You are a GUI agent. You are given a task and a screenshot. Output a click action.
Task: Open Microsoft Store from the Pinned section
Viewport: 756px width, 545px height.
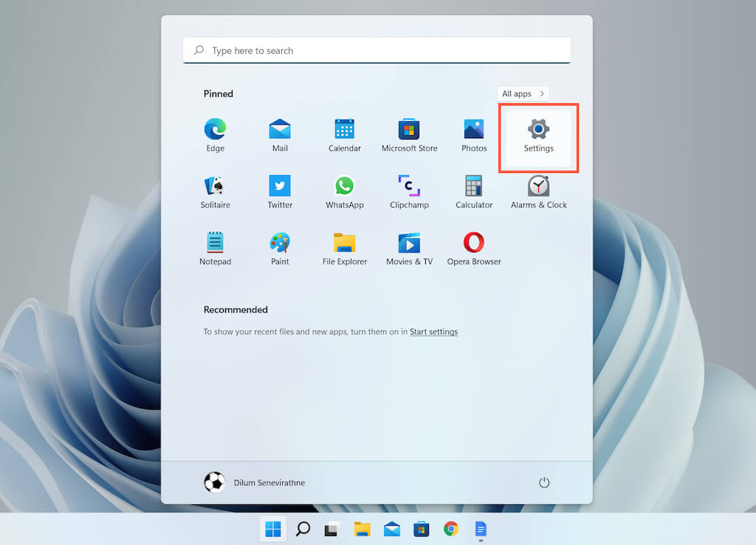409,136
